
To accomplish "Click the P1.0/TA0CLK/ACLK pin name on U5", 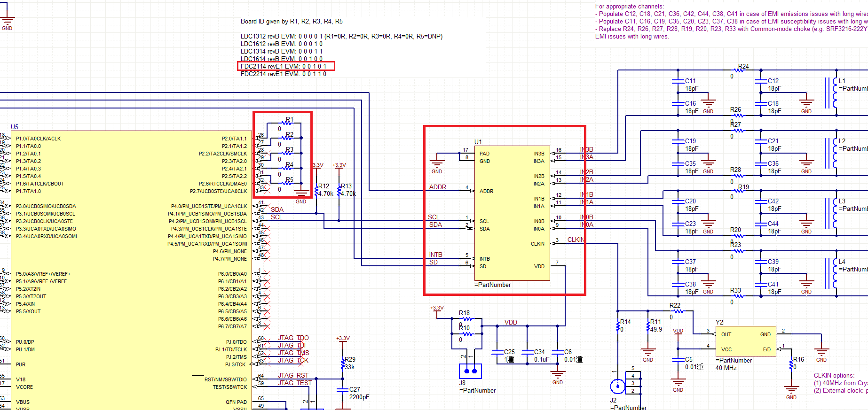I will 39,139.
